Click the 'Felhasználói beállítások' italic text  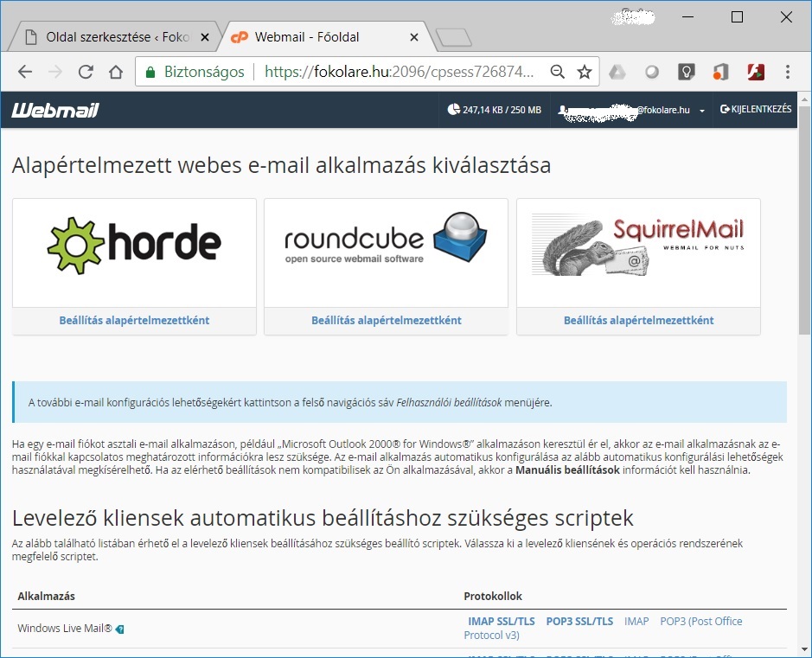pos(449,403)
